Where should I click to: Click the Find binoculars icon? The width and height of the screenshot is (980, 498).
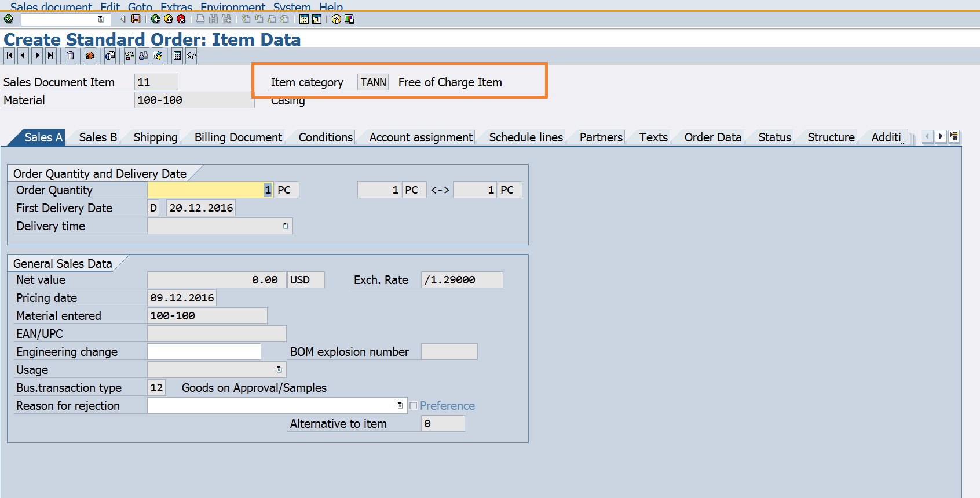[x=214, y=19]
